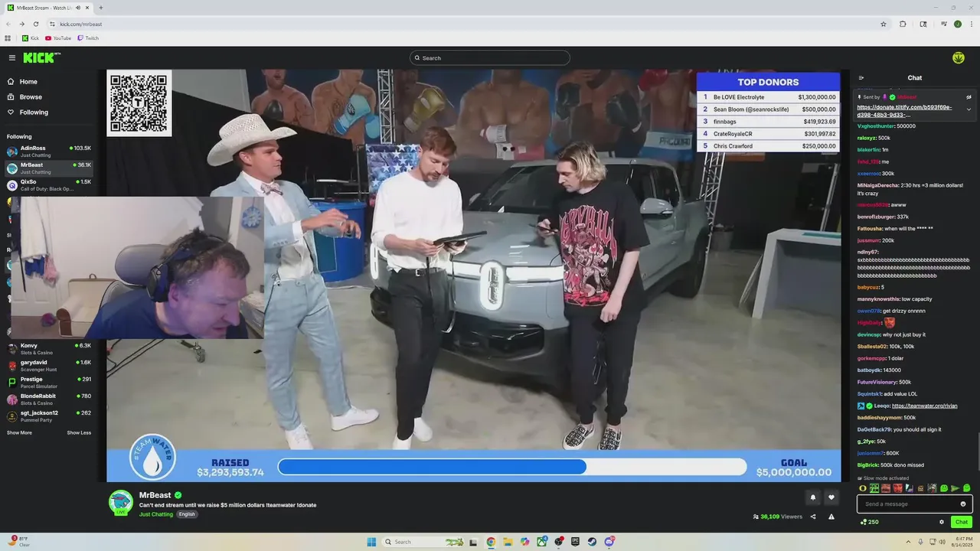This screenshot has height=551, width=980.
Task: Collapse list with Show Less
Action: tap(79, 433)
